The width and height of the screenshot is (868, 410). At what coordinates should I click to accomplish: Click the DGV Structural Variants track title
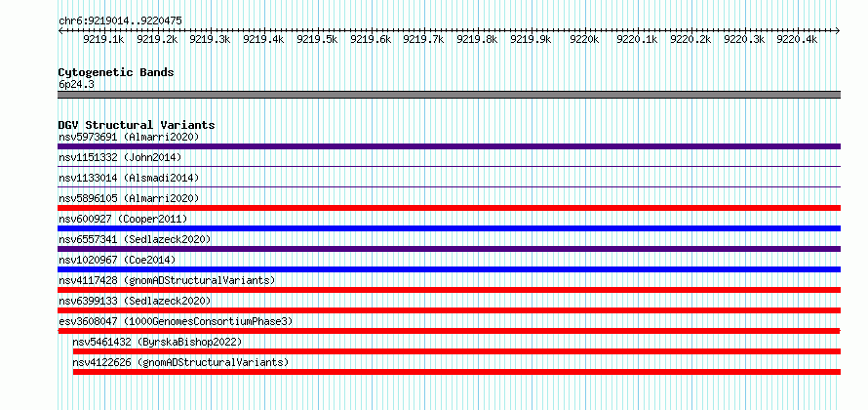pos(137,125)
